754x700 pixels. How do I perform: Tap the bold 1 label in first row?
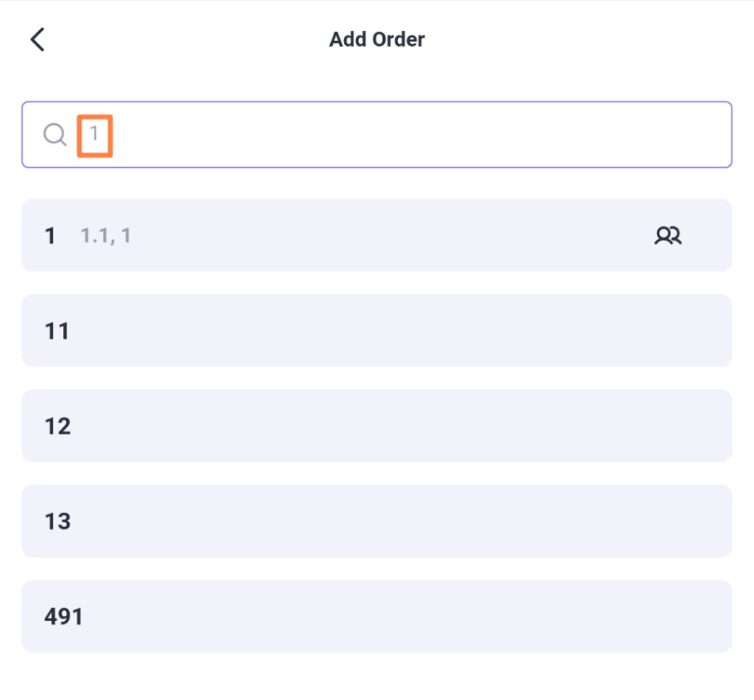50,236
